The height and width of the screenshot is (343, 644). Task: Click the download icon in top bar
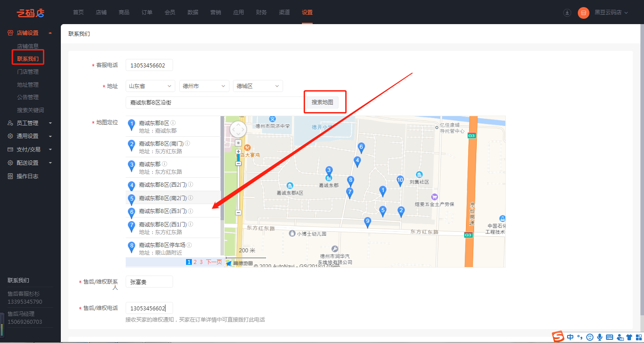point(567,13)
